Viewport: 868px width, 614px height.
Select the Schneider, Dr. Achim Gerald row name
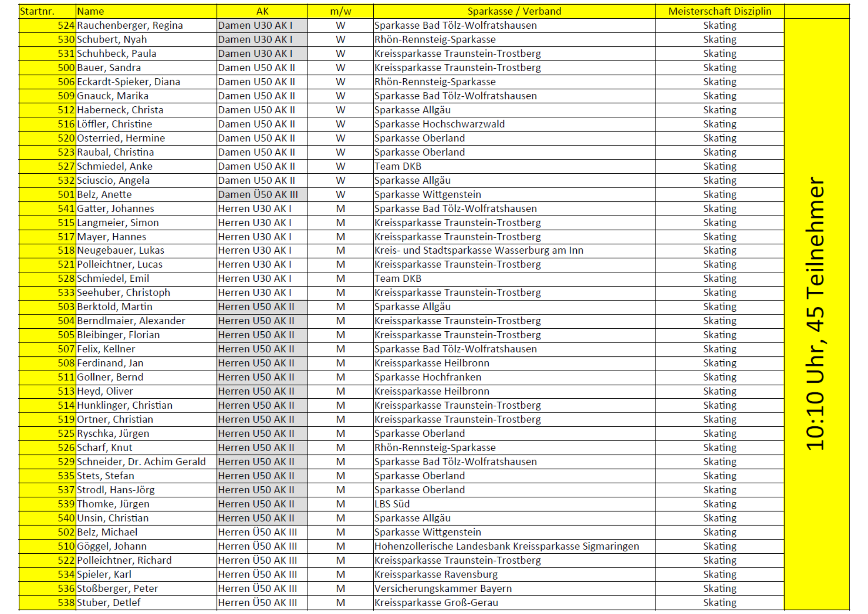click(141, 462)
